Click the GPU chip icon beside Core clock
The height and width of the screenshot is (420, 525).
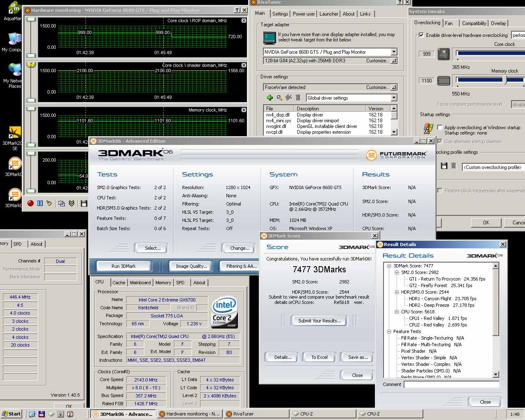tap(443, 54)
